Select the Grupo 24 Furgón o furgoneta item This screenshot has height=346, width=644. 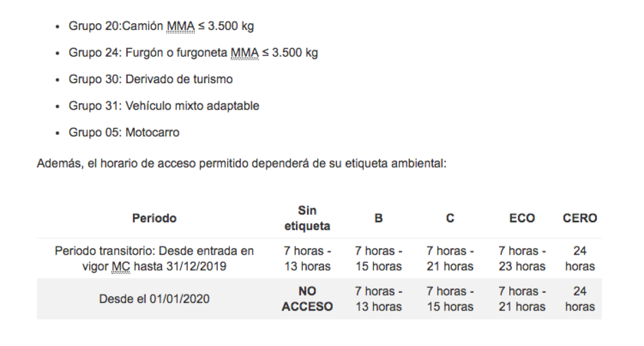pyautogui.click(x=193, y=53)
